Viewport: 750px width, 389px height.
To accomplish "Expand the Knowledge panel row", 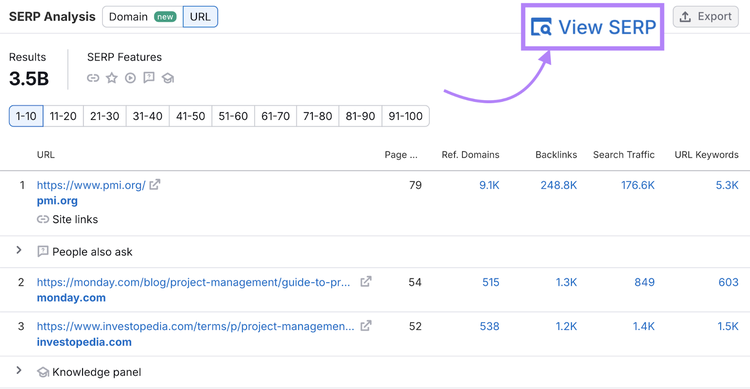I will click(x=19, y=370).
